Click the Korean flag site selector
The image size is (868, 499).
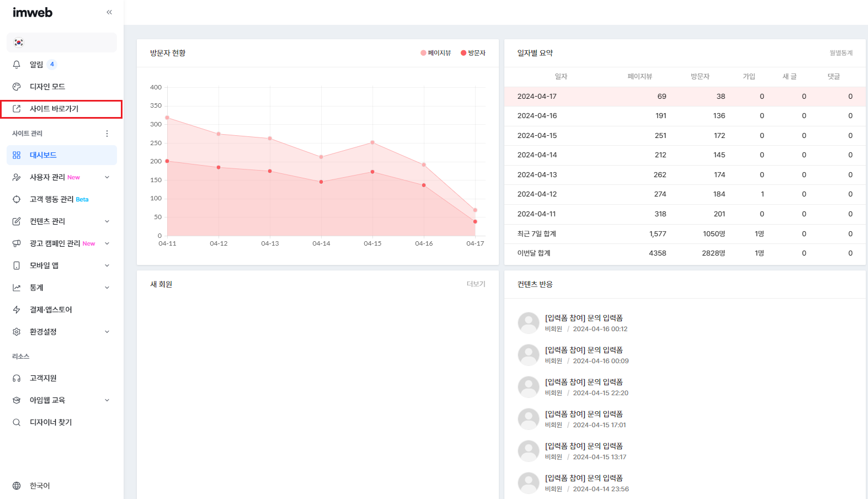19,43
